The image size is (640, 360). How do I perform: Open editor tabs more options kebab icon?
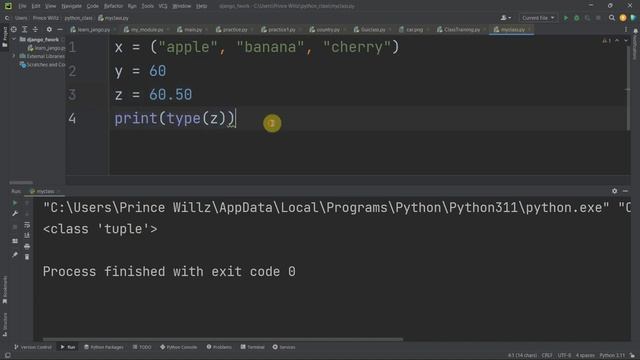(x=626, y=29)
